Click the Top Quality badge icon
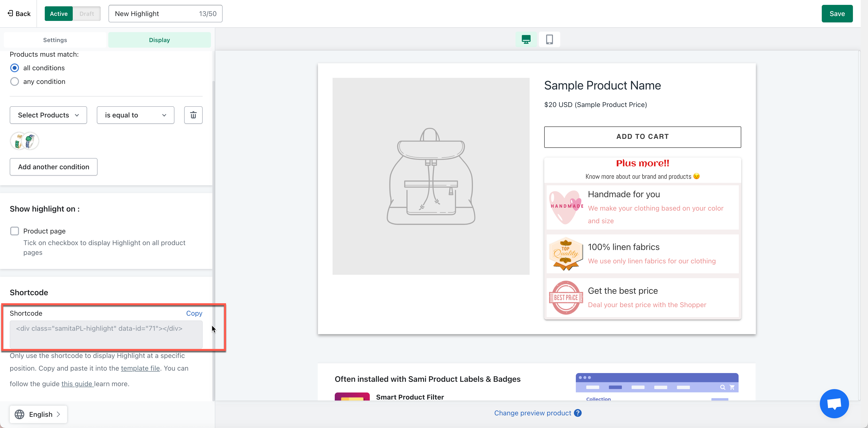This screenshot has width=868, height=428. coord(566,254)
